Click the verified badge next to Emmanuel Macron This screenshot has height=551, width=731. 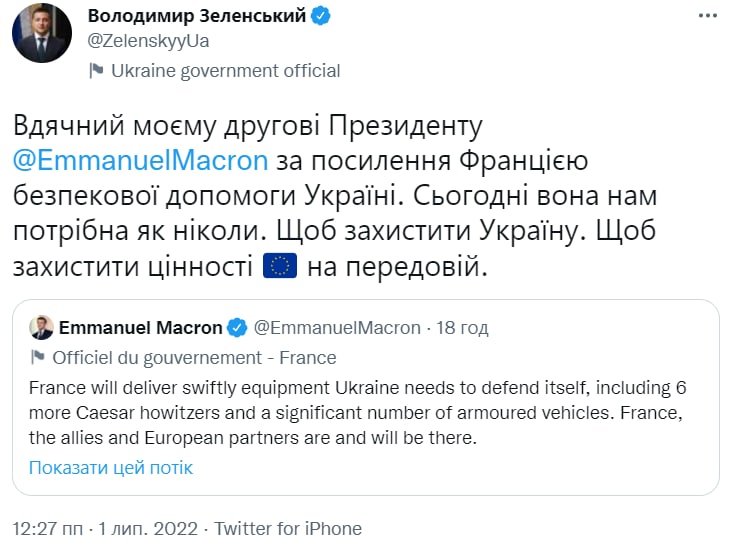pos(238,328)
